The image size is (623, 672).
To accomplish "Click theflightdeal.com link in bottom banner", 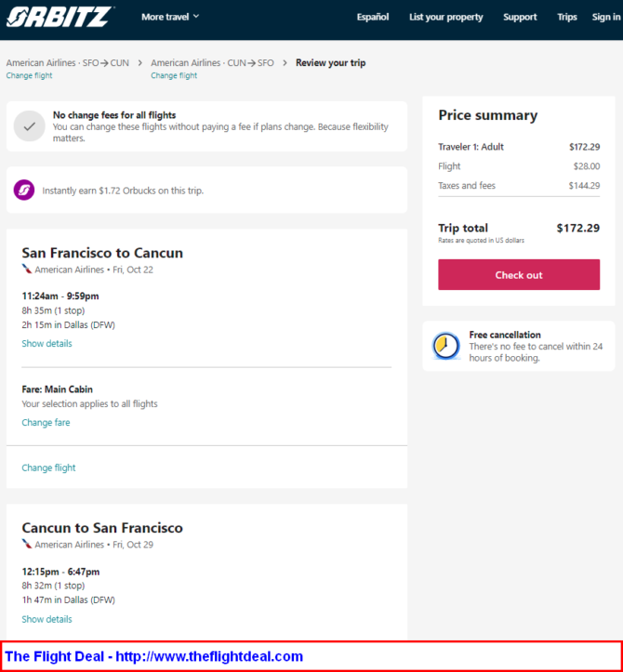I will pyautogui.click(x=209, y=656).
